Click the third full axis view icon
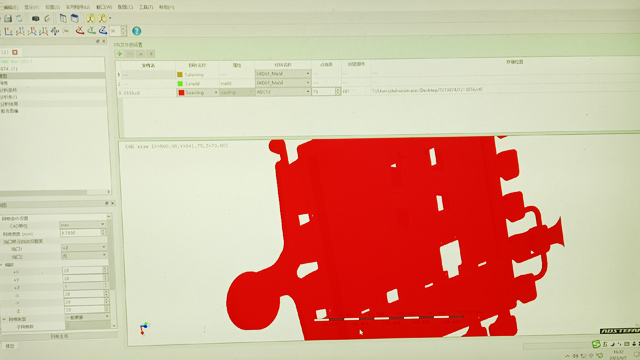640x360 pixels. [31, 31]
